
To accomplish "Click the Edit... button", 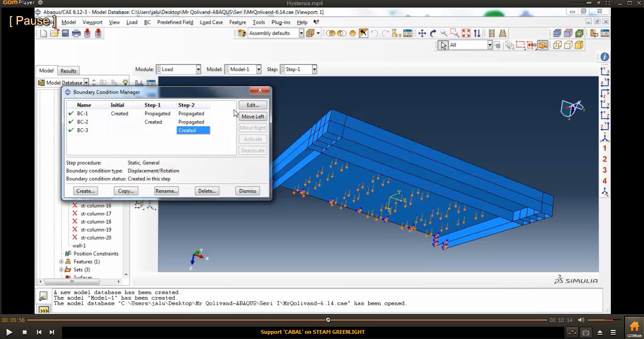I will point(253,105).
